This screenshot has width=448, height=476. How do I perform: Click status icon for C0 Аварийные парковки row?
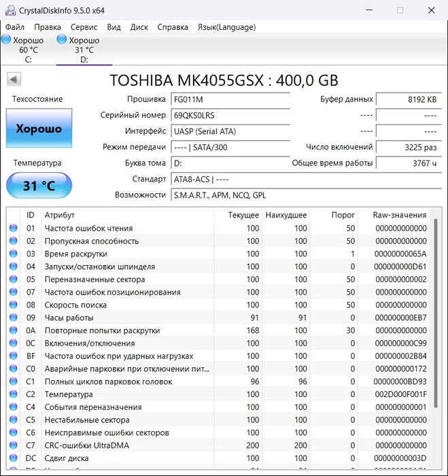click(x=14, y=369)
